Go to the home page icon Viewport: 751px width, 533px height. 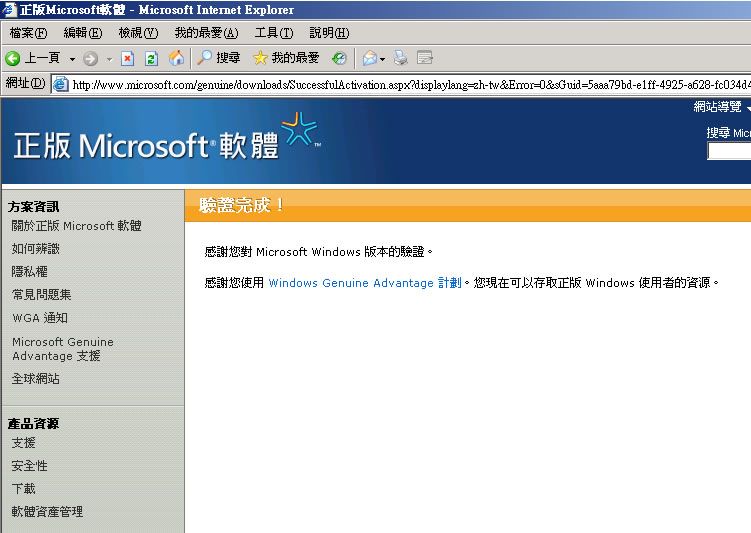[176, 58]
